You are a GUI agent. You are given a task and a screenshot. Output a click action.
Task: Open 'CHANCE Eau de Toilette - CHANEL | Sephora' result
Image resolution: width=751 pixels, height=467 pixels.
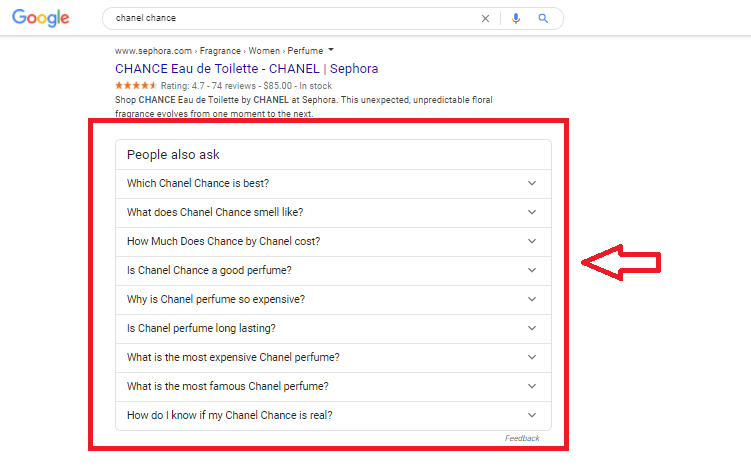pos(246,69)
